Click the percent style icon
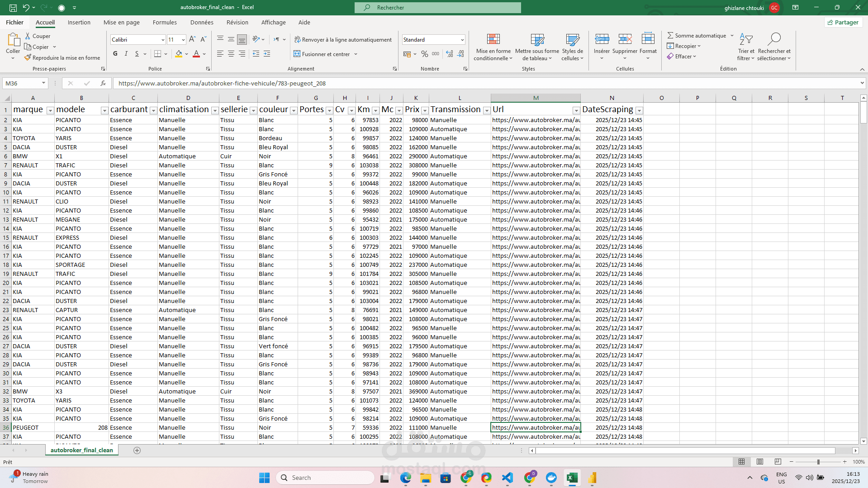The width and height of the screenshot is (868, 488). [424, 54]
